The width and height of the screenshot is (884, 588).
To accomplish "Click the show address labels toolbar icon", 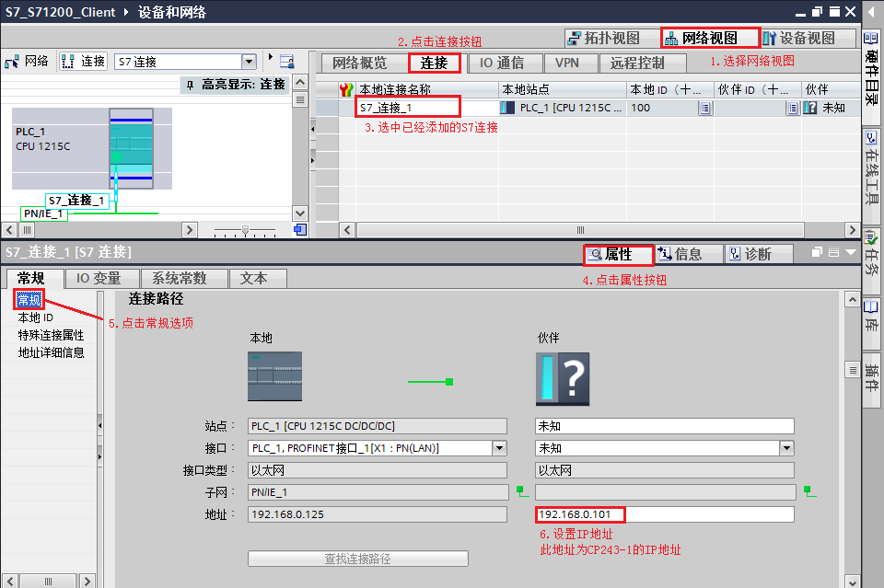I will (x=287, y=61).
